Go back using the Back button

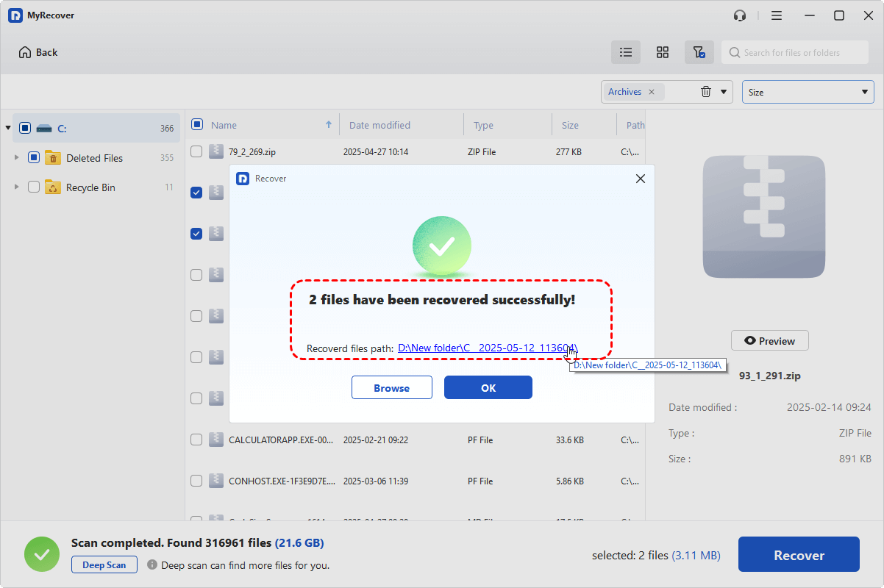coord(38,52)
